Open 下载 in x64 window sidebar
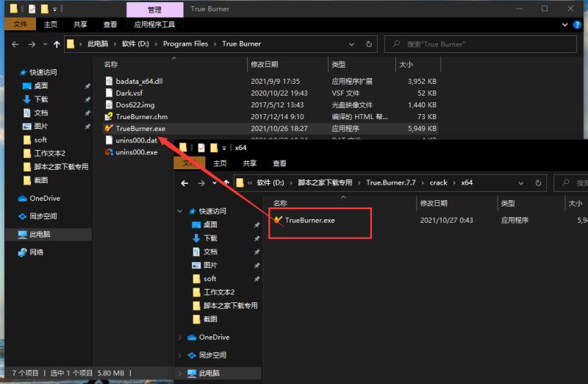The width and height of the screenshot is (588, 384). 210,238
